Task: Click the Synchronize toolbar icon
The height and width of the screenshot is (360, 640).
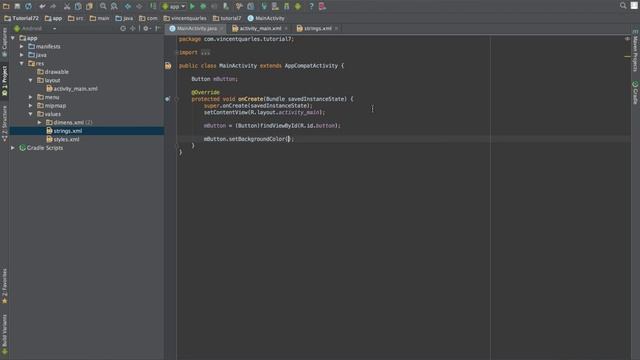Action: coord(28,6)
